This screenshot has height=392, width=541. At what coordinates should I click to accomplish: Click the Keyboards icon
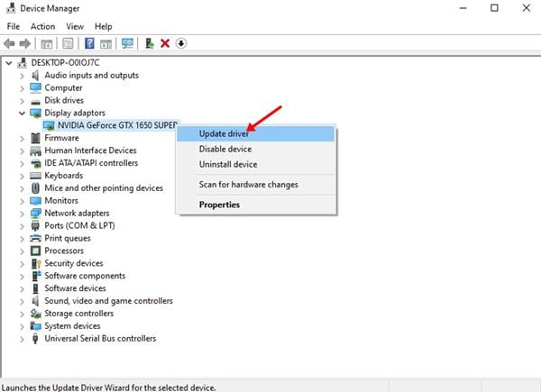(x=35, y=176)
